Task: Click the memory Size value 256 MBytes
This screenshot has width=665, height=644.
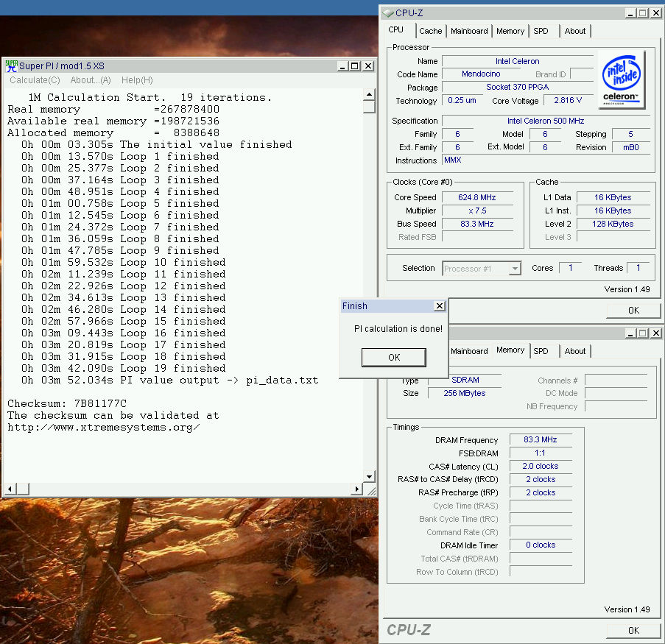Action: (x=465, y=393)
